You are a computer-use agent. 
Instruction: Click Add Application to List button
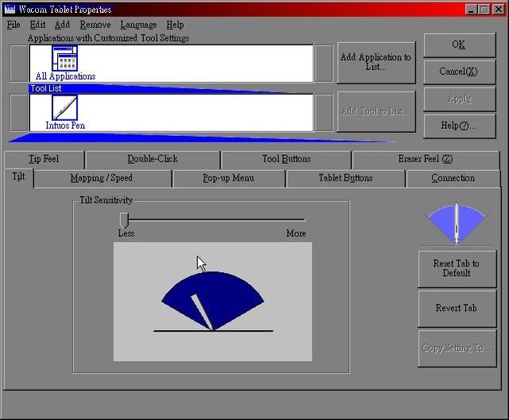pos(376,62)
